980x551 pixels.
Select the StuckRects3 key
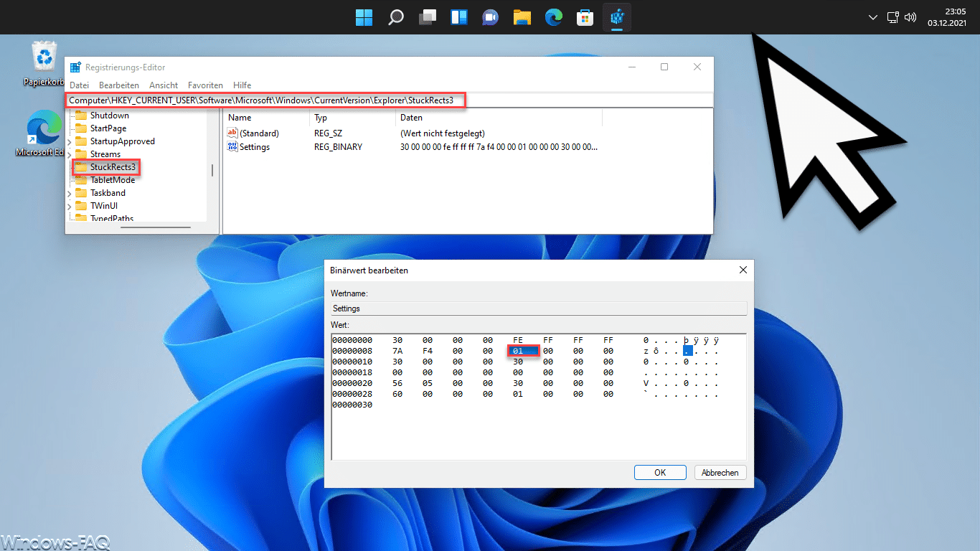pos(112,167)
